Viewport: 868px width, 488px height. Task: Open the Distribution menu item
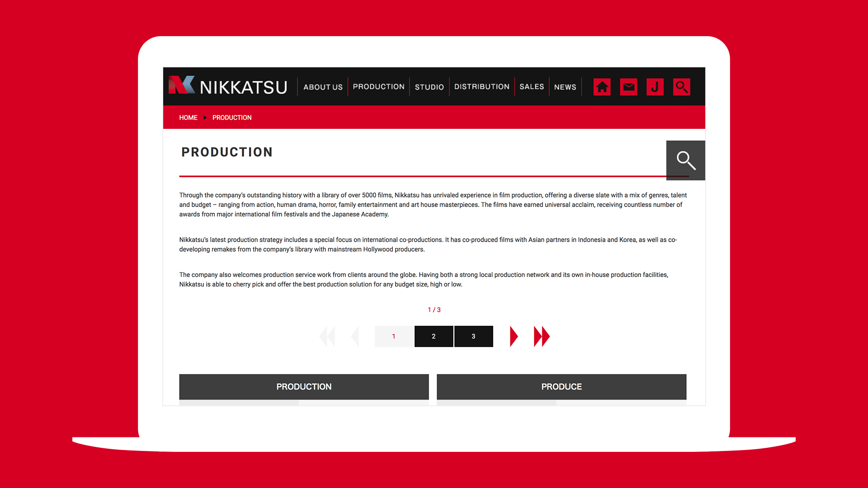481,87
